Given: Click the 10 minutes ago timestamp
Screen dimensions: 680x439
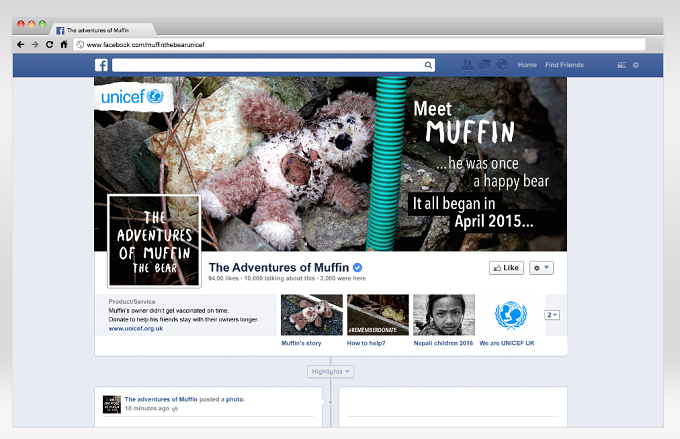Looking at the screenshot, I should coord(147,408).
